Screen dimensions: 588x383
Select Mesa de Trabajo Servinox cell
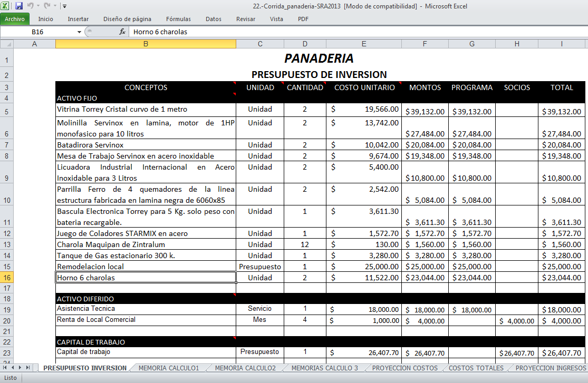tap(146, 156)
